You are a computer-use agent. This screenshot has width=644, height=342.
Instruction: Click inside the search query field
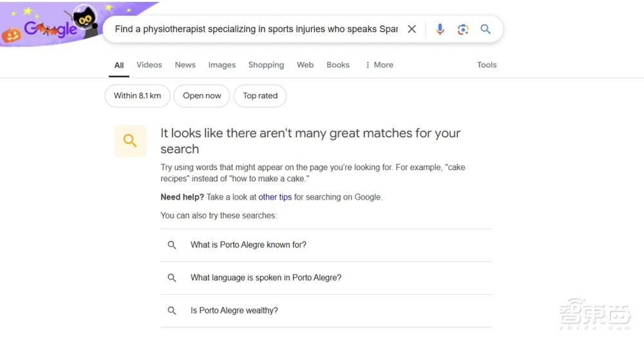coord(256,29)
